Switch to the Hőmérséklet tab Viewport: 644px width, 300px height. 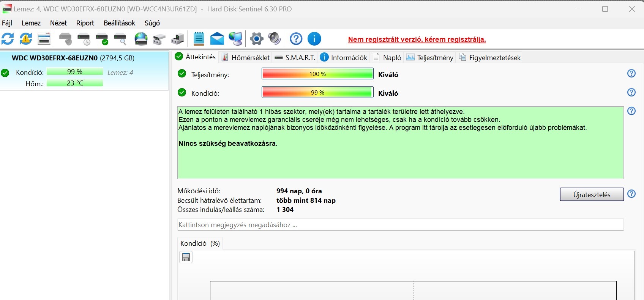click(x=246, y=57)
